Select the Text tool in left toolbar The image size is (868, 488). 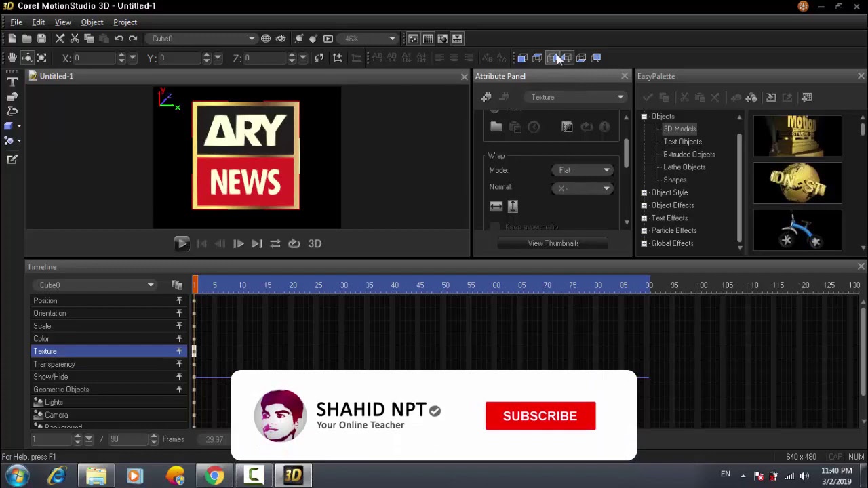(12, 82)
